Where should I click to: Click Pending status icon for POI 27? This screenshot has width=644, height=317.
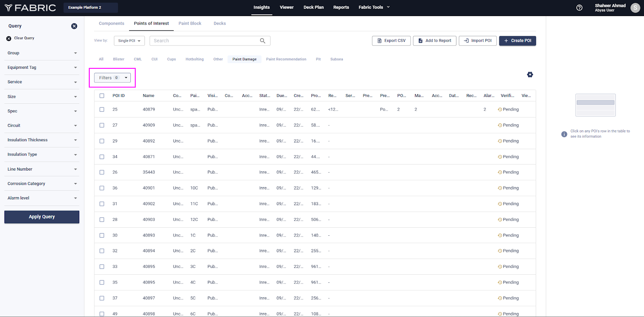500,125
